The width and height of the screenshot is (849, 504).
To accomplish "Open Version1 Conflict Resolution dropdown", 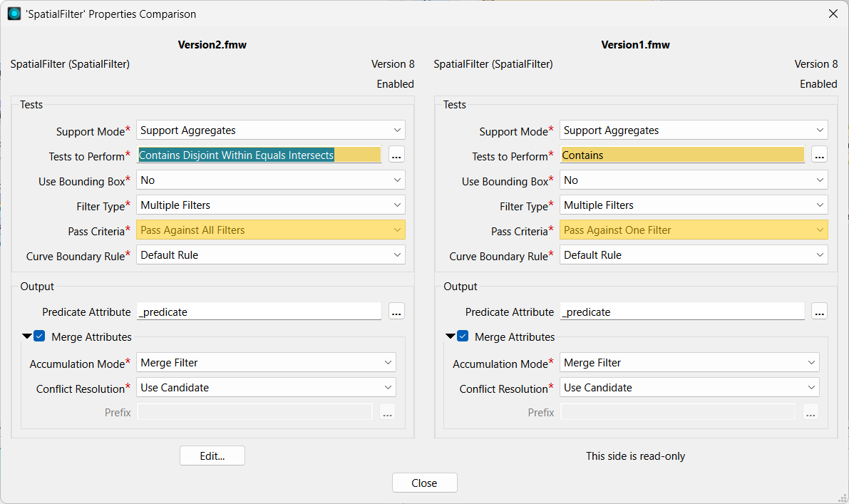I will tap(689, 387).
